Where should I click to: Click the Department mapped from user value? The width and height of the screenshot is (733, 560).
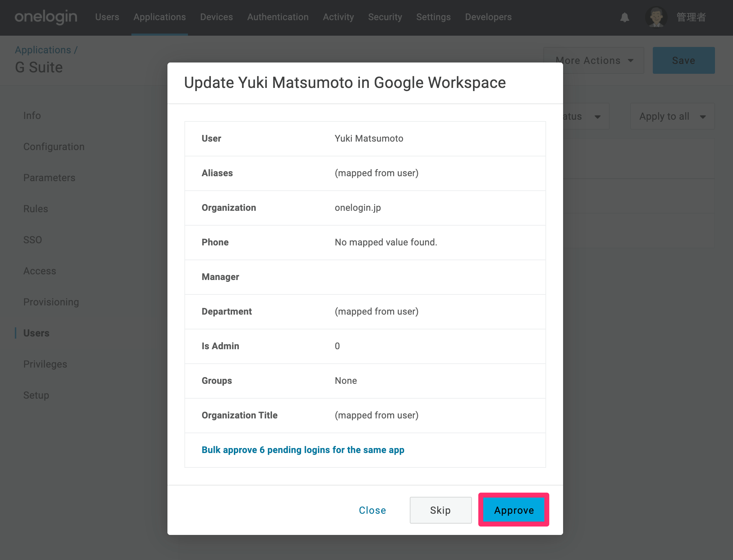point(377,311)
